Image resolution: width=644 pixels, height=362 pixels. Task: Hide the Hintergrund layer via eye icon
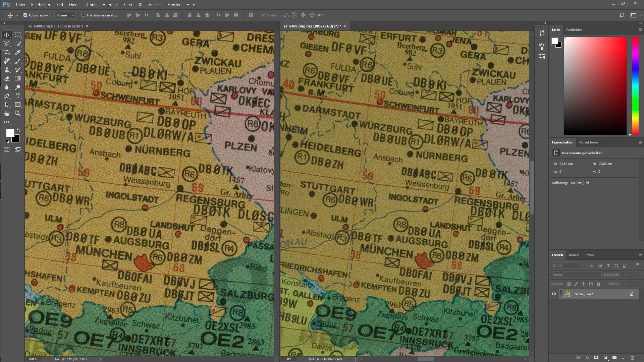[554, 294]
